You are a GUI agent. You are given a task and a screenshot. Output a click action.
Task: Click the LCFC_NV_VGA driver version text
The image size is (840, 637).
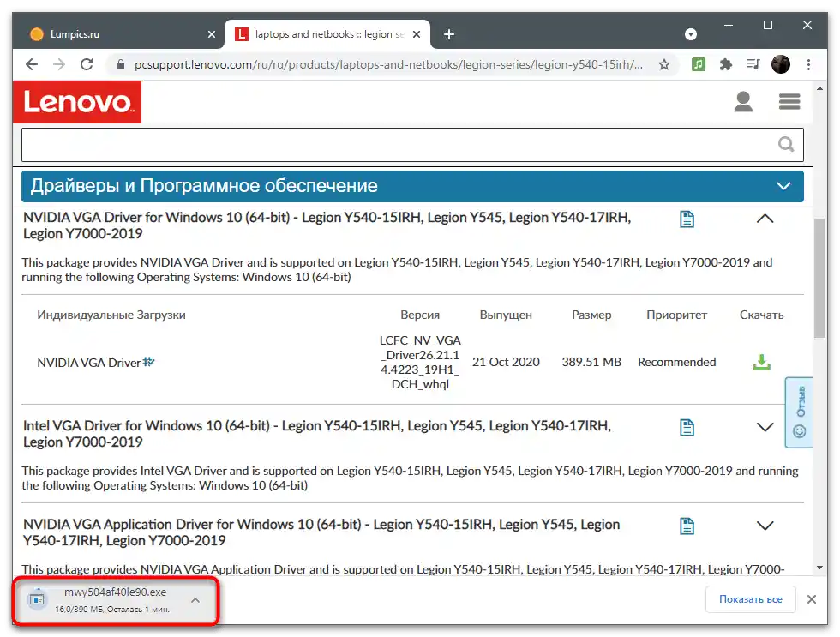tap(420, 362)
